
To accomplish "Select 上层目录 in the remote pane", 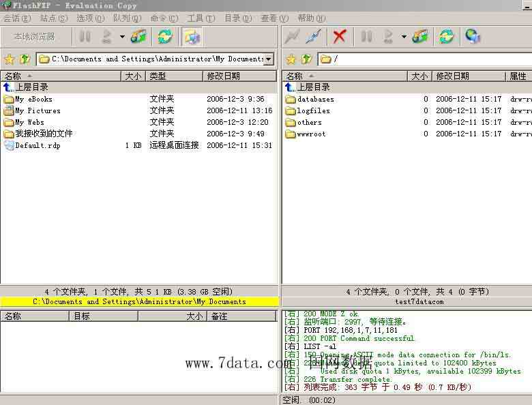I will pyautogui.click(x=407, y=87).
